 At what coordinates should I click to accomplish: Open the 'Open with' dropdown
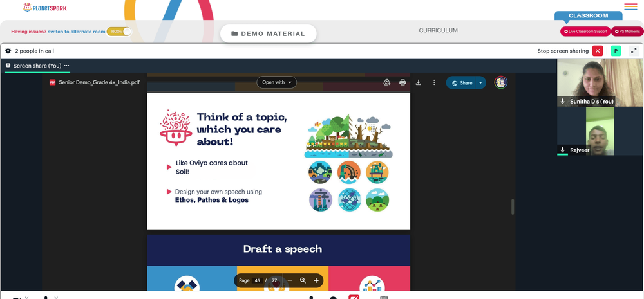pos(277,82)
